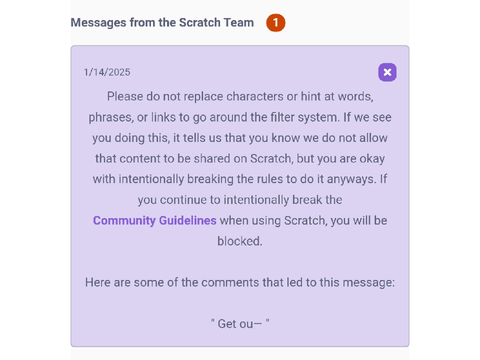Dismiss the Scratch Team message with the X
The image size is (480, 360).
coord(387,72)
